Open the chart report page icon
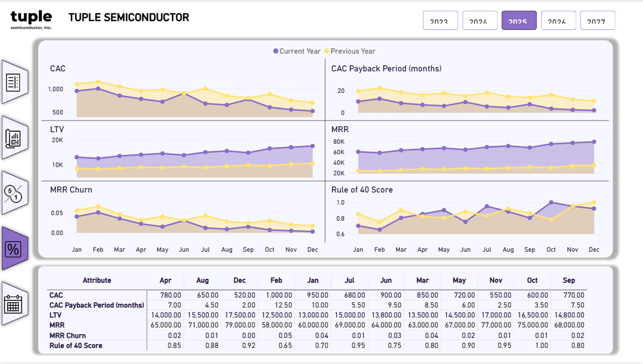Image resolution: width=643 pixels, height=364 pixels. (15, 138)
